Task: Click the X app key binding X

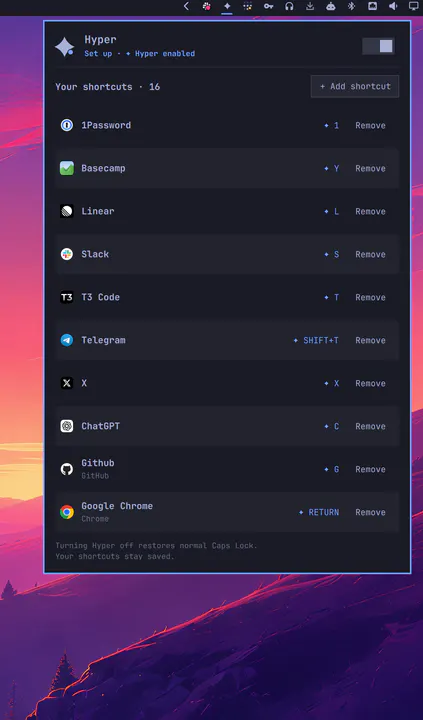Action: (x=332, y=383)
